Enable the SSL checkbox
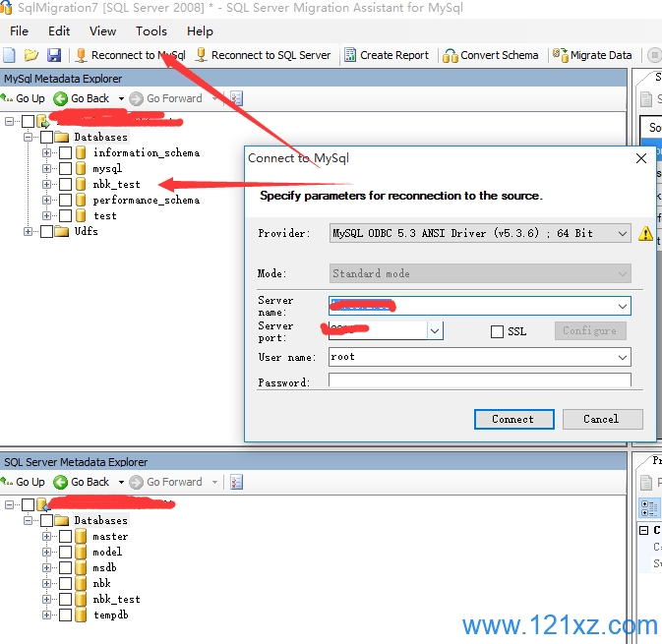The image size is (662, 644). point(497,331)
